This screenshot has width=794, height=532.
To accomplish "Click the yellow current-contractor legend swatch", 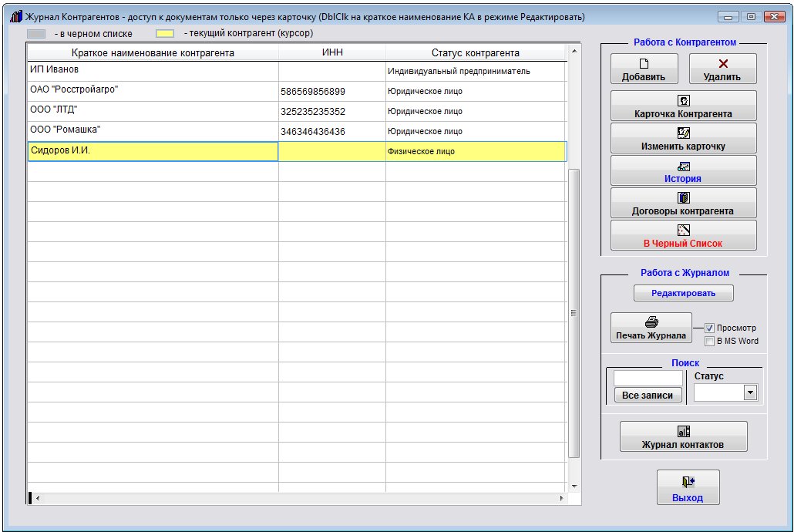I will 165,34.
